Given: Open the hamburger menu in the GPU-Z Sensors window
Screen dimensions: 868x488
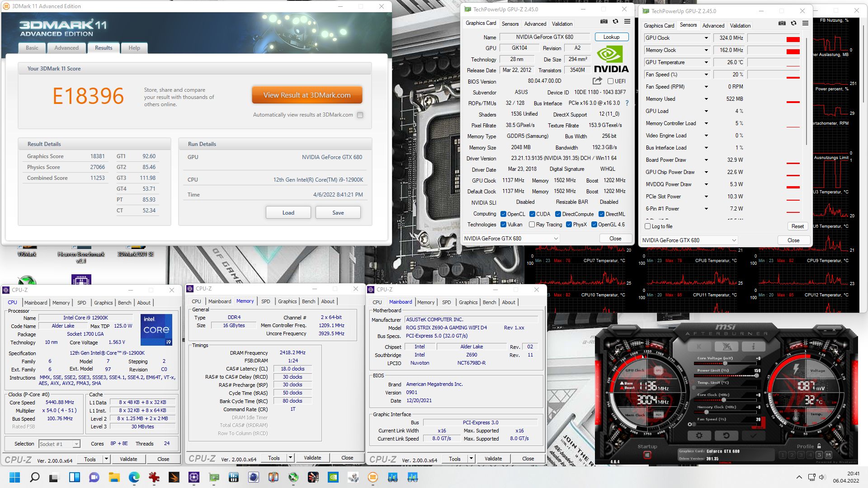Looking at the screenshot, I should (805, 23).
